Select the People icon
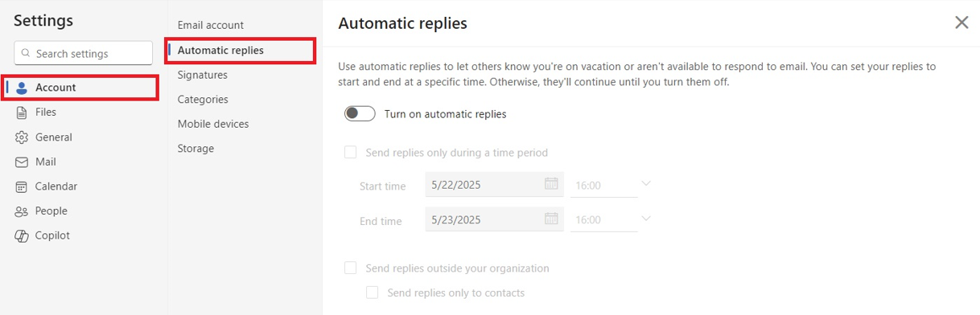 click(x=22, y=211)
